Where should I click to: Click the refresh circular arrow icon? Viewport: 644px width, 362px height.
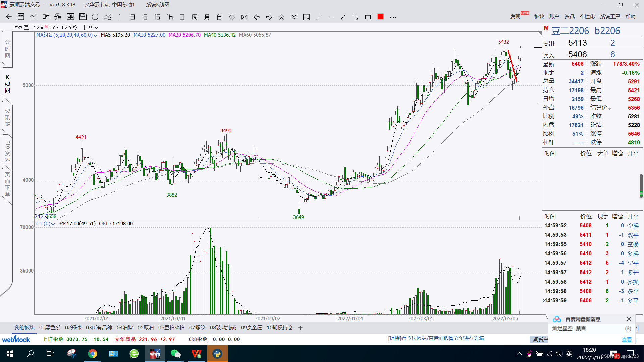tap(95, 17)
